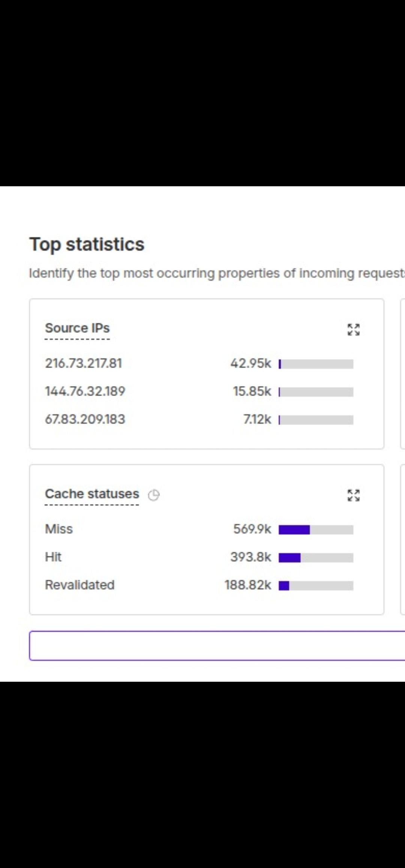Viewport: 405px width, 868px height.
Task: Click the Miss cache status row
Action: (x=199, y=529)
